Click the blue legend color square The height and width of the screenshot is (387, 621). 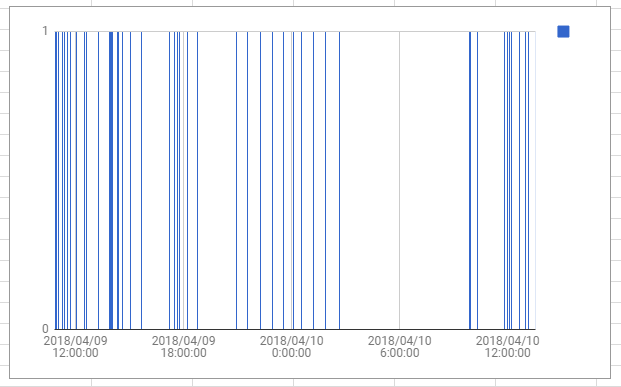(x=563, y=31)
